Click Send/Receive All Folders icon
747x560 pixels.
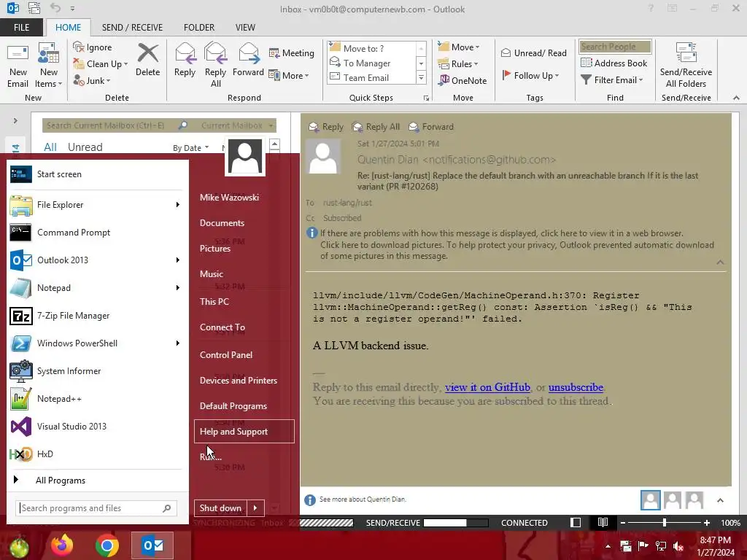pyautogui.click(x=686, y=52)
